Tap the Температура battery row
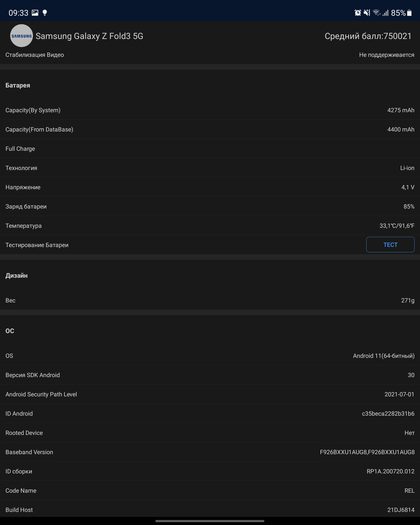420x525 pixels. click(210, 226)
